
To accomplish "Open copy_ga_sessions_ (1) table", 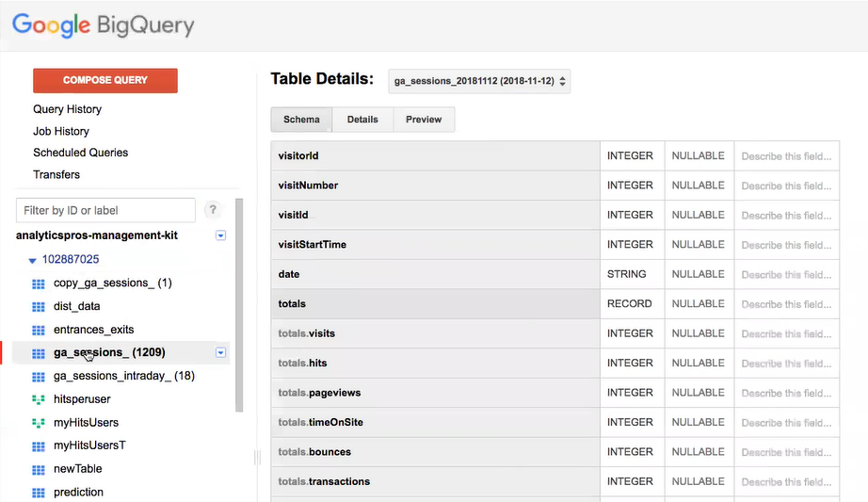I will [x=113, y=283].
